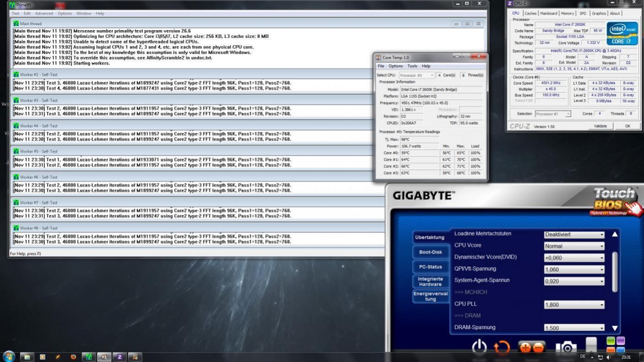
Task: Open the System-Agent-Spannung dropdown
Action: click(x=574, y=281)
